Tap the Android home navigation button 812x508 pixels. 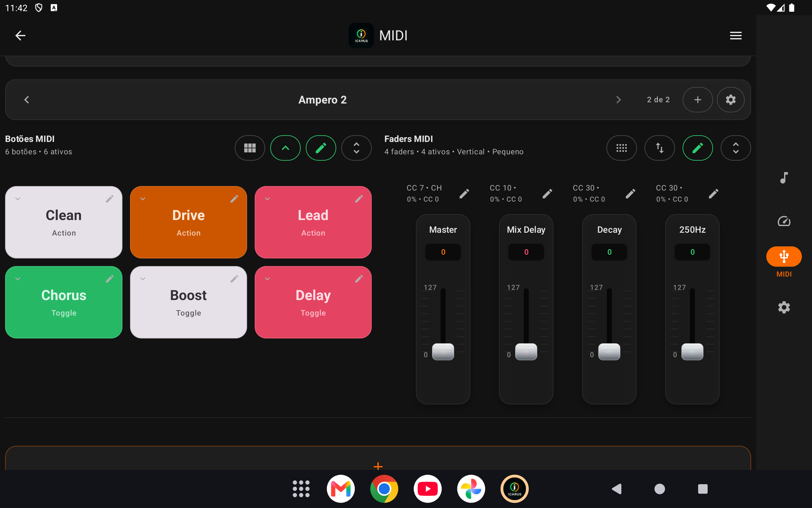pyautogui.click(x=659, y=489)
